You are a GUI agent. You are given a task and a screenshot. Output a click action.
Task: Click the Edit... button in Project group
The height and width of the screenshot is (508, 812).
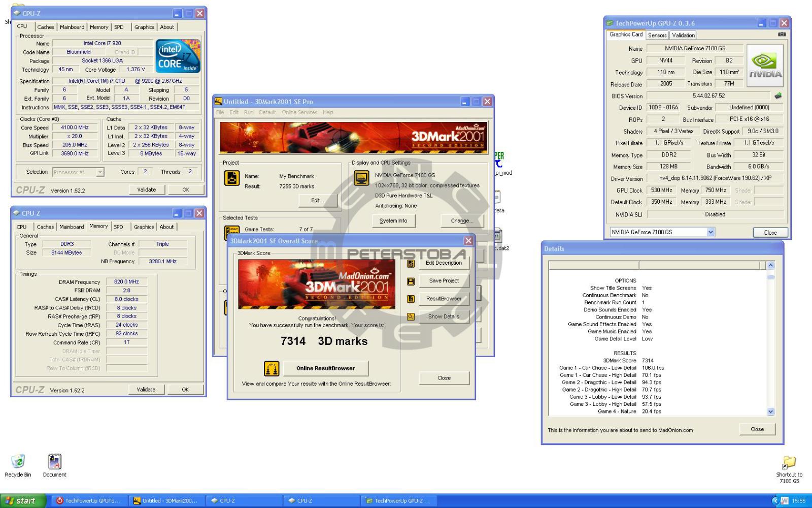point(318,201)
